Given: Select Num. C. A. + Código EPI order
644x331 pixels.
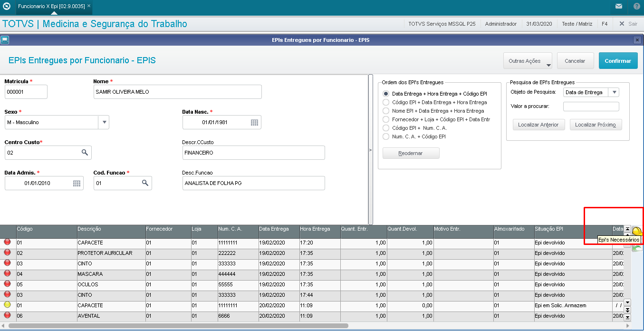Looking at the screenshot, I should point(386,136).
